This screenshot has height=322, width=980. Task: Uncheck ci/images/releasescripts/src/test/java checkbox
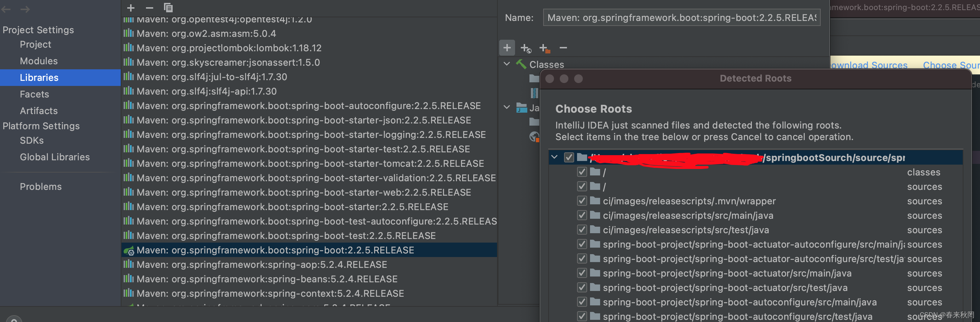582,230
